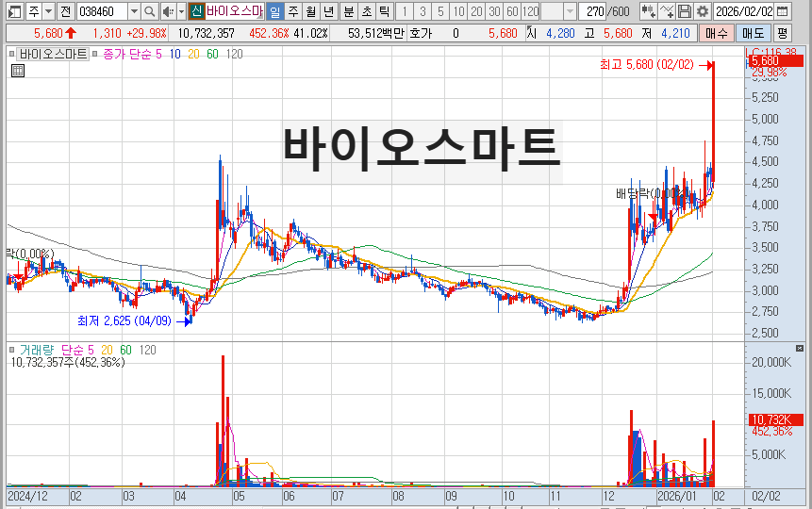Click the 매수 buy button
Viewport: 812px width, 509px height.
point(716,33)
